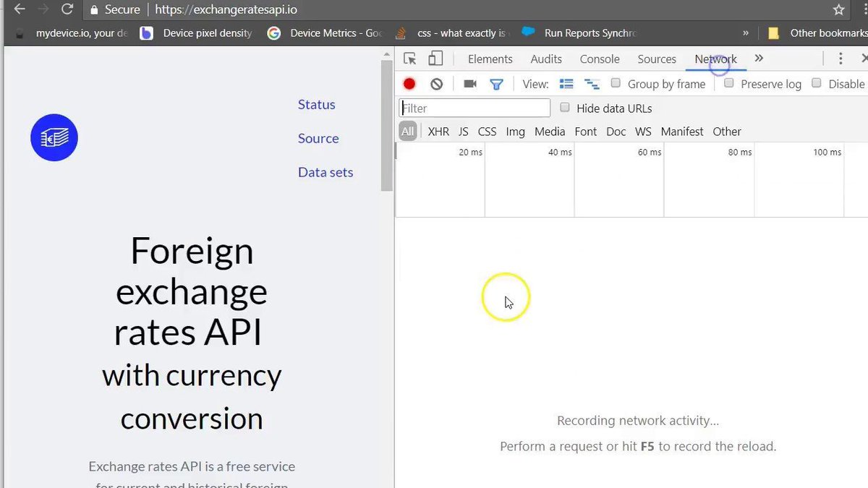Screen dimensions: 868x488
Task: Open the network filter funnel
Action: 496,83
